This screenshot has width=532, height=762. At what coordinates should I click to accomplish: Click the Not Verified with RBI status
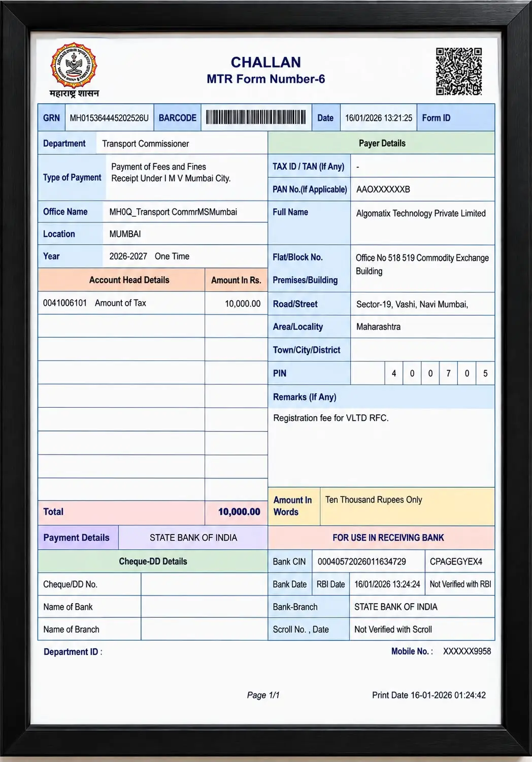(x=460, y=584)
